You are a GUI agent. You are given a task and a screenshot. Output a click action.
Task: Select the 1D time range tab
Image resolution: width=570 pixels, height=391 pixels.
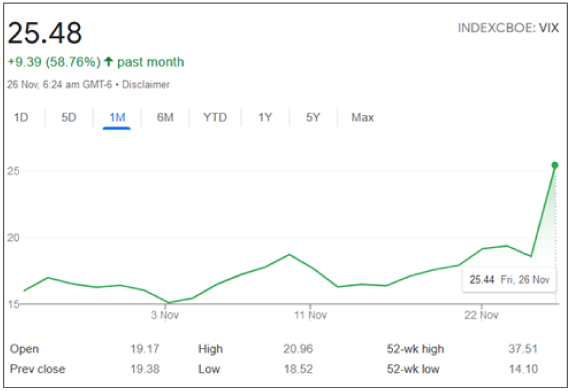point(21,117)
